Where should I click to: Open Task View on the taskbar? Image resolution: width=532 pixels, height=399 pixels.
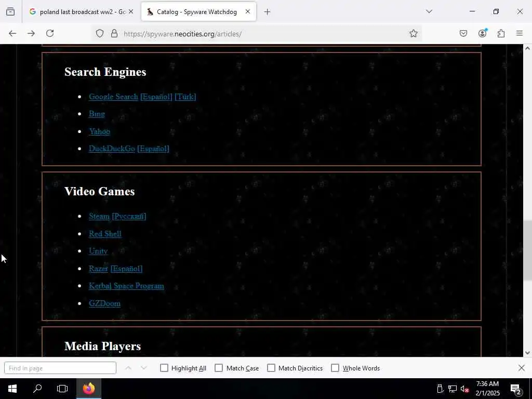(x=62, y=389)
